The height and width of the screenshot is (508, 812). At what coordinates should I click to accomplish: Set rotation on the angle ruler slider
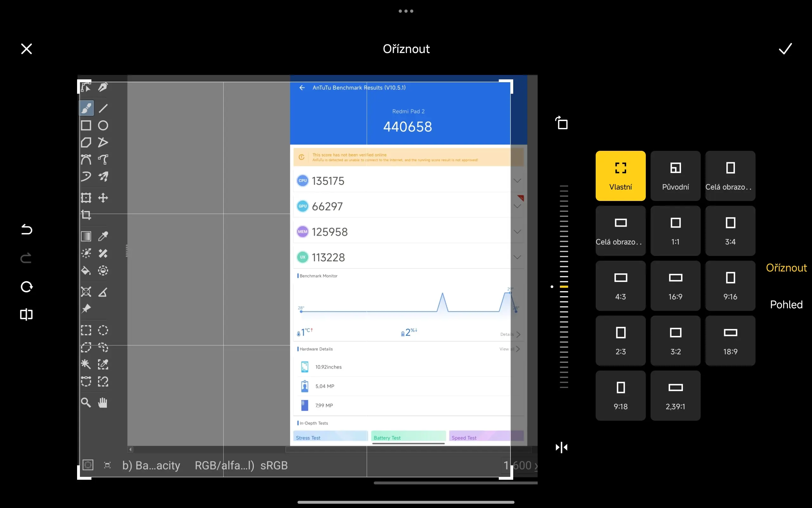564,287
